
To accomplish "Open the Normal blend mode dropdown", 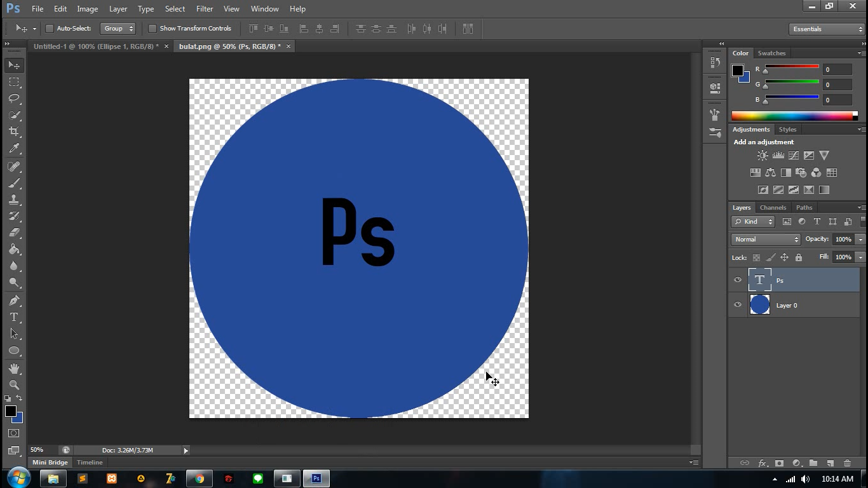I will tap(766, 240).
